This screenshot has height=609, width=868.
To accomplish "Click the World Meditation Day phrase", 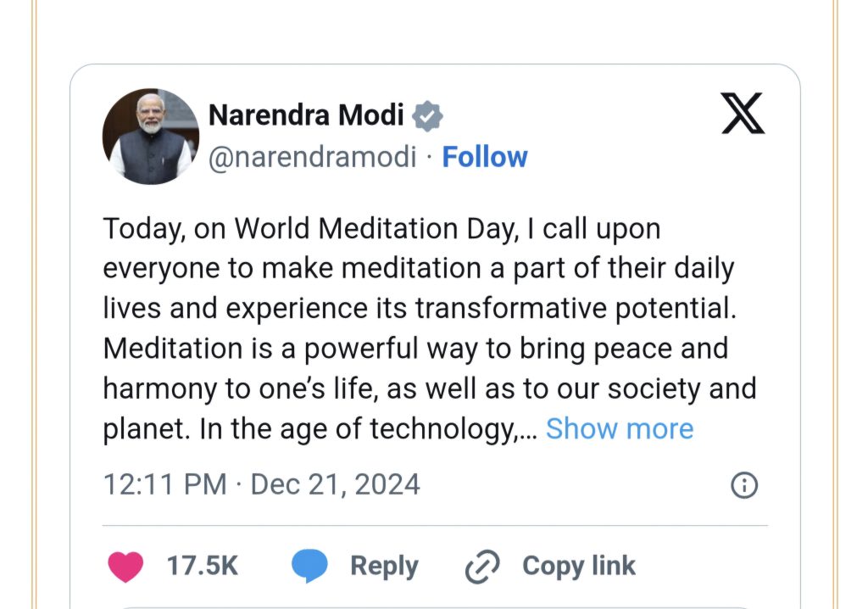I will 376,229.
